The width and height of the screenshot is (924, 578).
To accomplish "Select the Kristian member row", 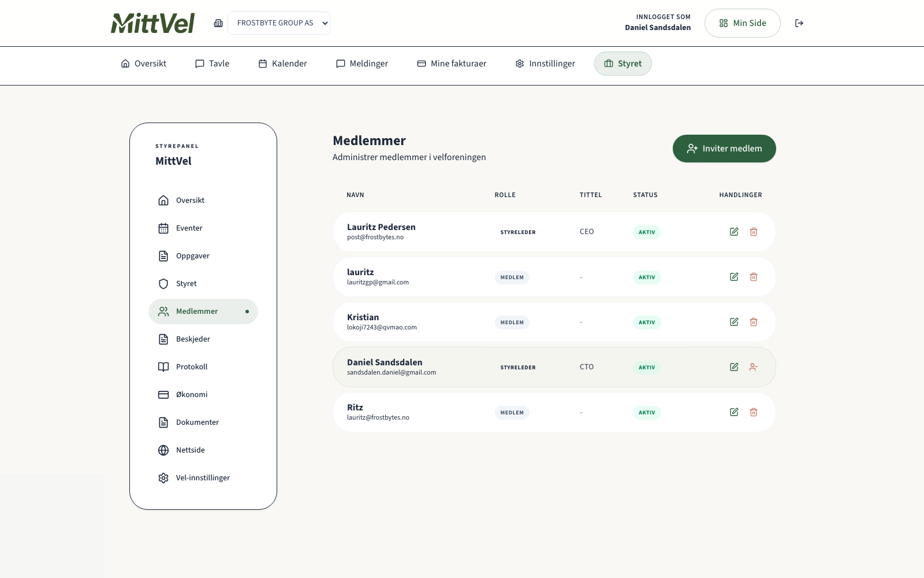I will click(x=416, y=322).
